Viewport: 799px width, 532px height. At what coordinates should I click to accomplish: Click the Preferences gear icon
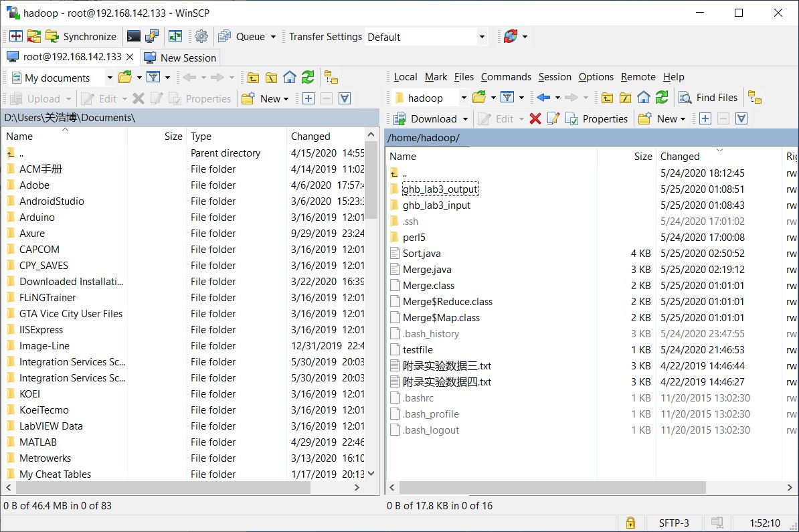pyautogui.click(x=201, y=37)
